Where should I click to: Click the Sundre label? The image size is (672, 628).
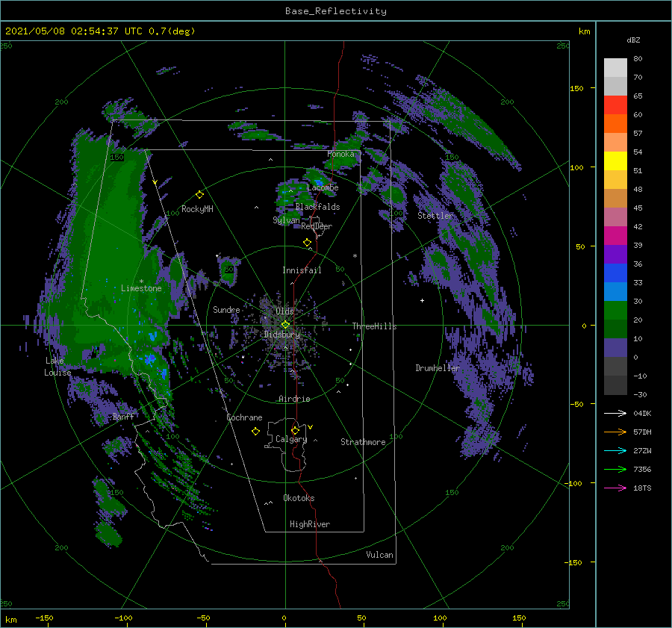pos(226,310)
